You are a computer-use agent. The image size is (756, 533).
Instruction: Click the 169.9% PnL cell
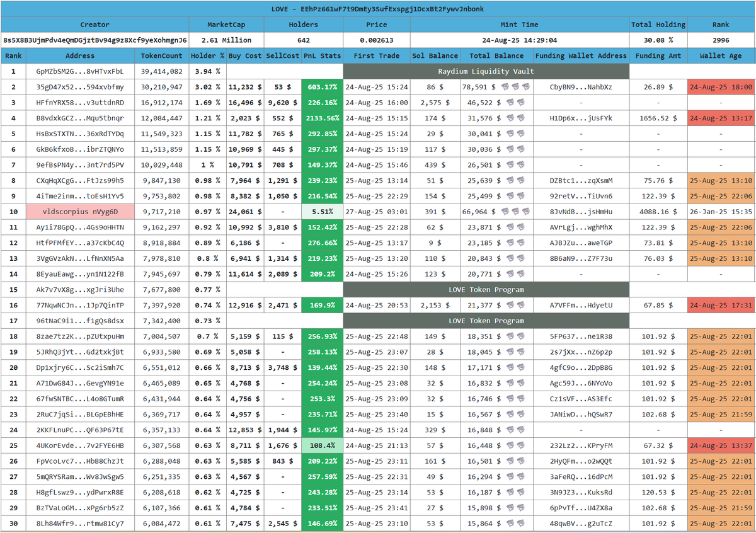coord(323,306)
